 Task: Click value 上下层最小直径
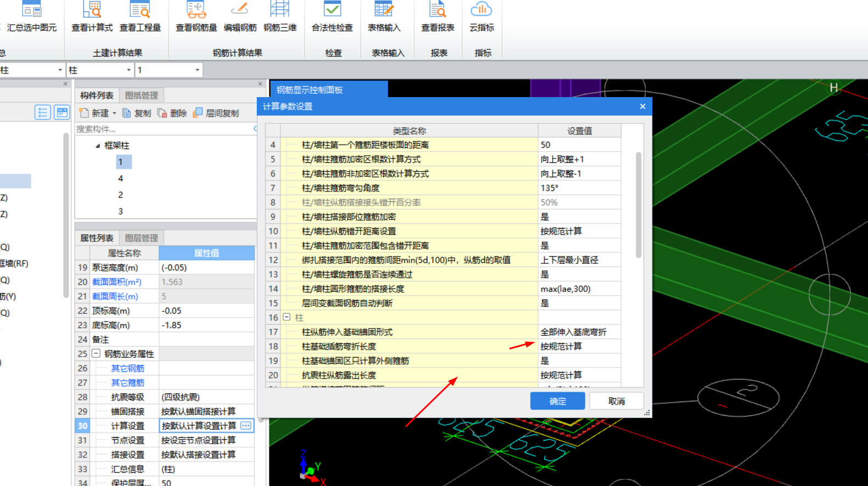point(579,260)
